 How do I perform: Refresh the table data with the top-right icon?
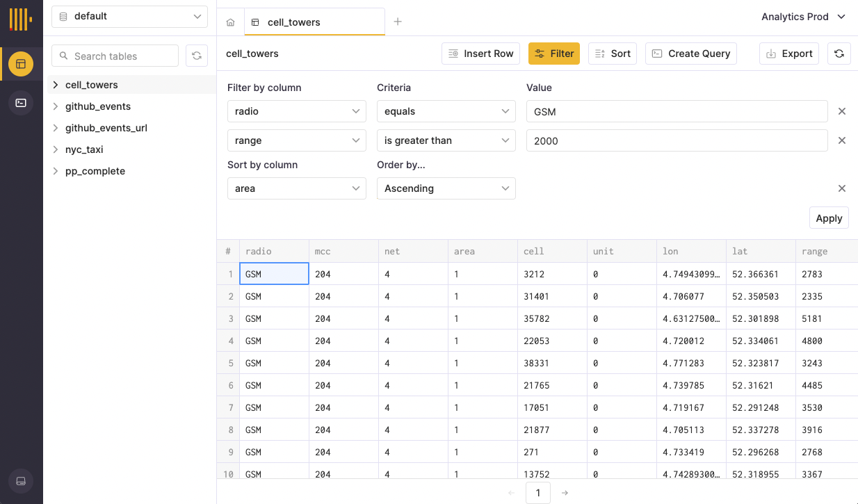(839, 53)
